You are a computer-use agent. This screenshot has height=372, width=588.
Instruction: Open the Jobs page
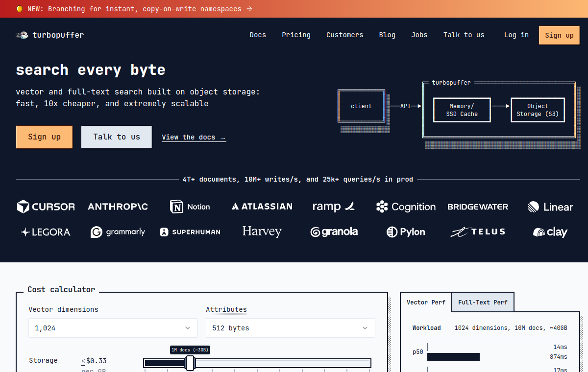(x=419, y=35)
